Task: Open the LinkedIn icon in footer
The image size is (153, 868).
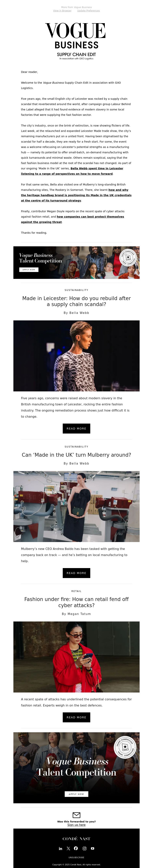Action: tap(61, 848)
